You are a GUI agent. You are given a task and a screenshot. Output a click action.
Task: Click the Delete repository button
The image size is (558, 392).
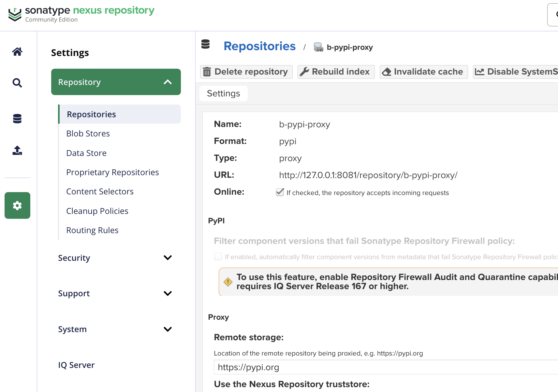246,72
